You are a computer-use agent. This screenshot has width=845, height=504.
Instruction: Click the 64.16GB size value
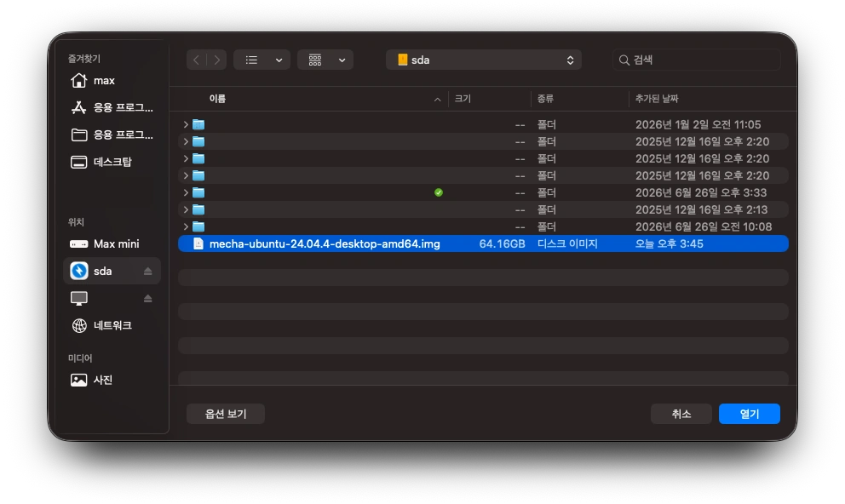502,244
